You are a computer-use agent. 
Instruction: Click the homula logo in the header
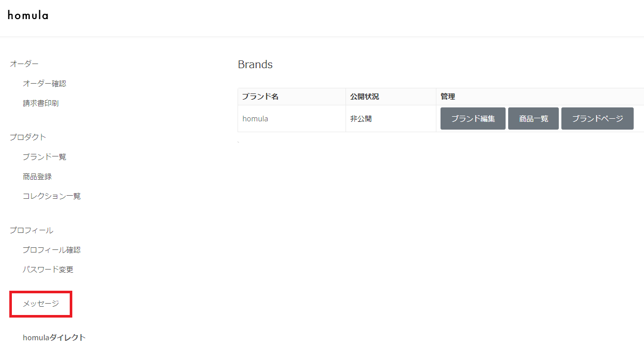[28, 15]
